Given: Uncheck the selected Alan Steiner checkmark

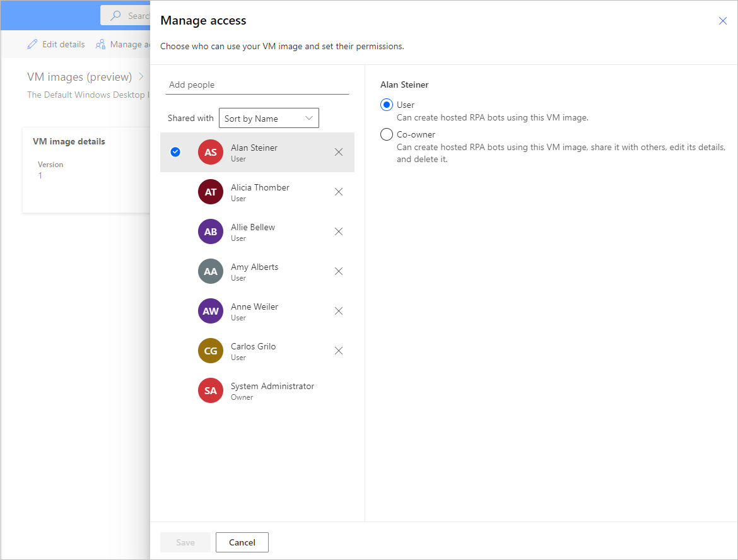Looking at the screenshot, I should (x=175, y=152).
